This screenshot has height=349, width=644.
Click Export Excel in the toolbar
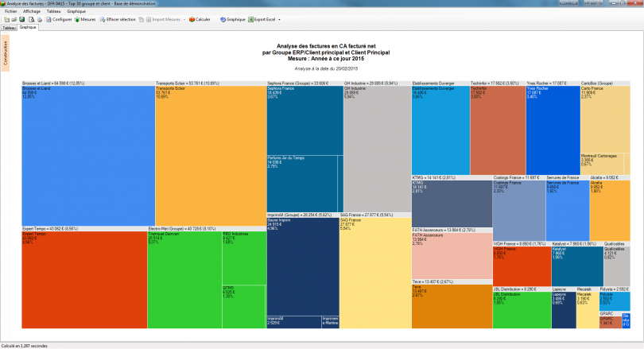click(262, 19)
